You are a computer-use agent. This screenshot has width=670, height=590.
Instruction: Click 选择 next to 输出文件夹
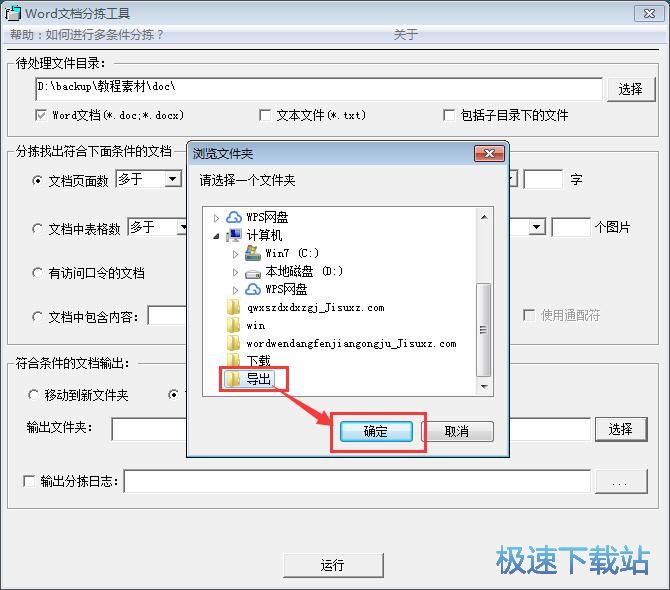pos(621,429)
